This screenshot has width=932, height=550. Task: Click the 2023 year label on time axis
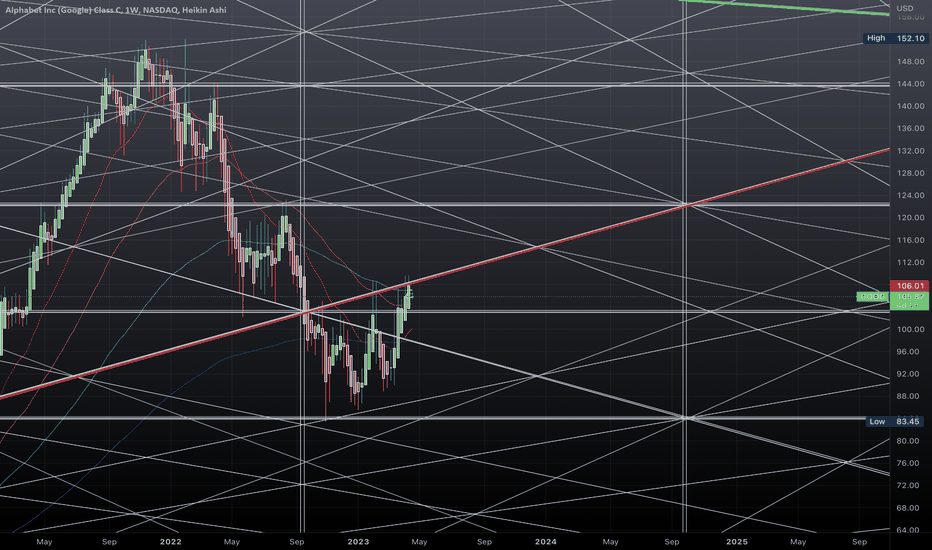[358, 542]
